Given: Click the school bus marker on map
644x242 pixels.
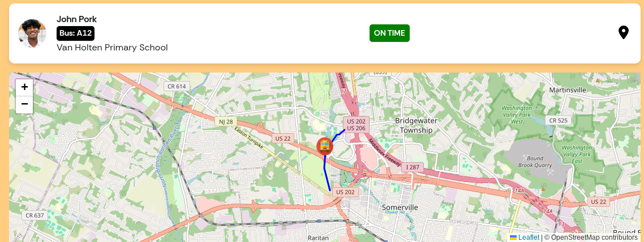Looking at the screenshot, I should (x=324, y=146).
